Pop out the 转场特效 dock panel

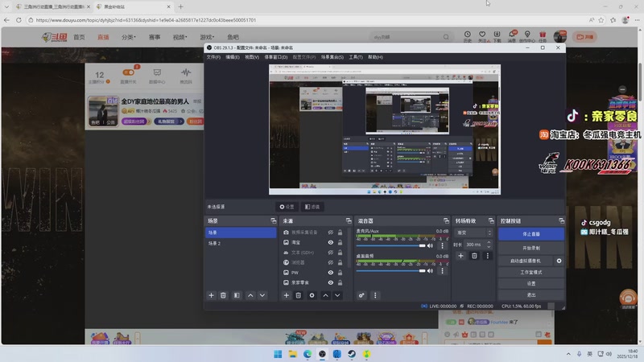point(491,220)
